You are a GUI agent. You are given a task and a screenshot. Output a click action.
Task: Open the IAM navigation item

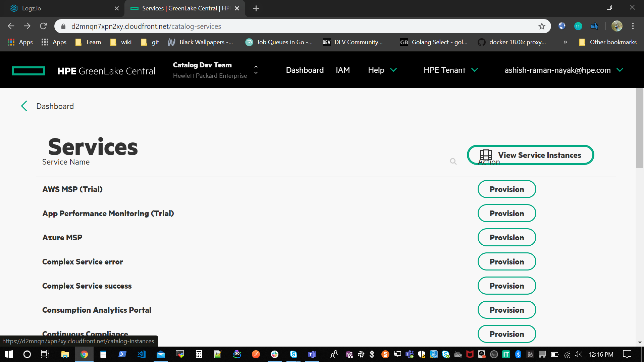click(342, 70)
